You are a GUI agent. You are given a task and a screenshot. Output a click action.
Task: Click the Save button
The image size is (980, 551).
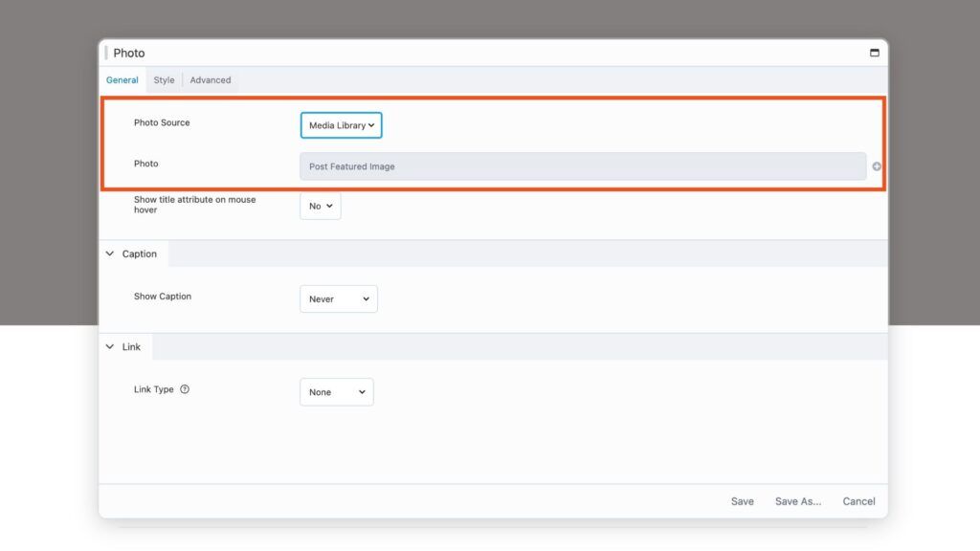point(742,501)
